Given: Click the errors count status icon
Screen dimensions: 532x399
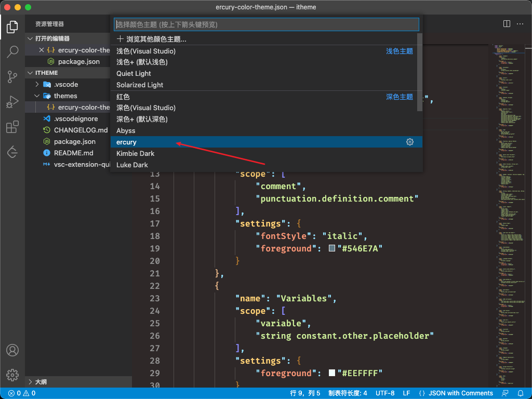Looking at the screenshot, I should coord(14,393).
